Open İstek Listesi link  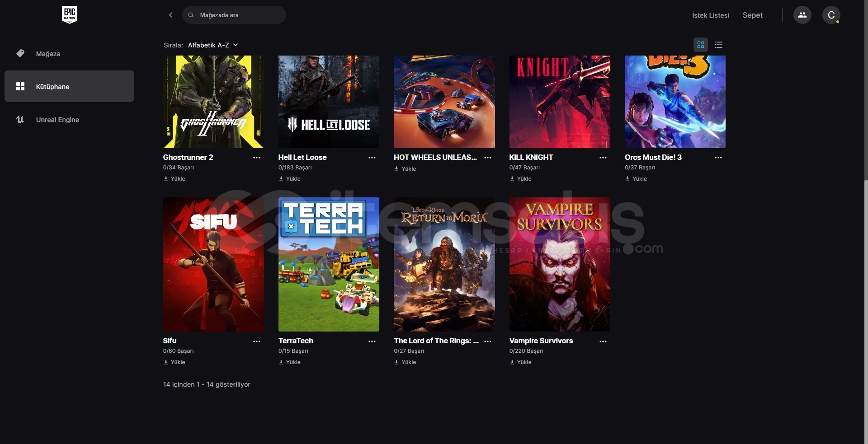(x=710, y=15)
